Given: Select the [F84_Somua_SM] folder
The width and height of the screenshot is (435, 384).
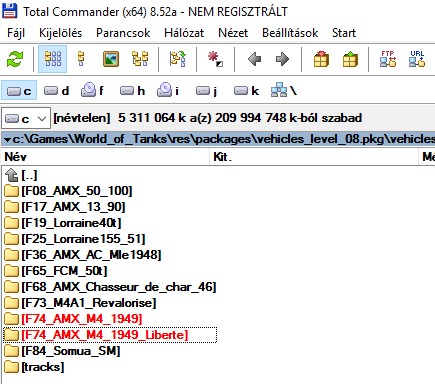Looking at the screenshot, I should 71,351.
